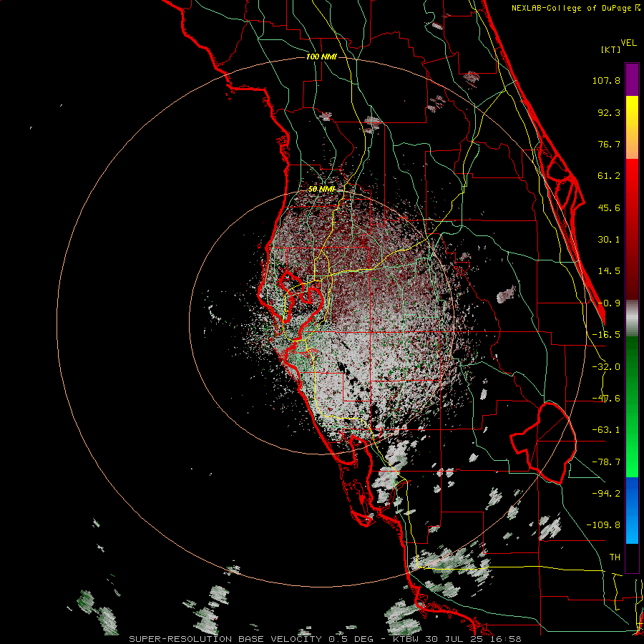The image size is (644, 644).
Task: Select the 61.2 velocity scale value
Action: click(609, 176)
